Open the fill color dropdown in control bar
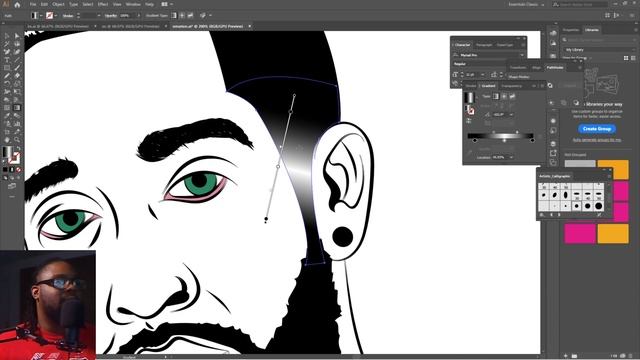 [x=41, y=16]
